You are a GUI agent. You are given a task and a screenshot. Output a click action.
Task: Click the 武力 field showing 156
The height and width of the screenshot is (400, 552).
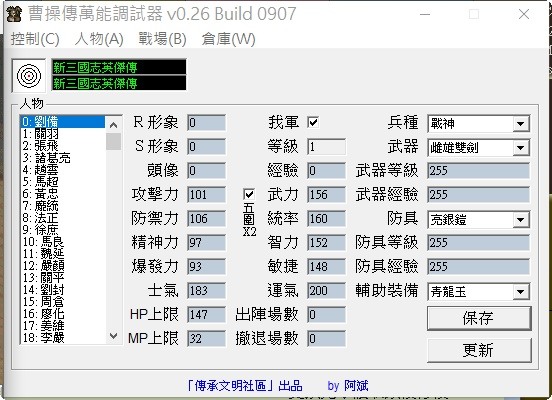(327, 194)
